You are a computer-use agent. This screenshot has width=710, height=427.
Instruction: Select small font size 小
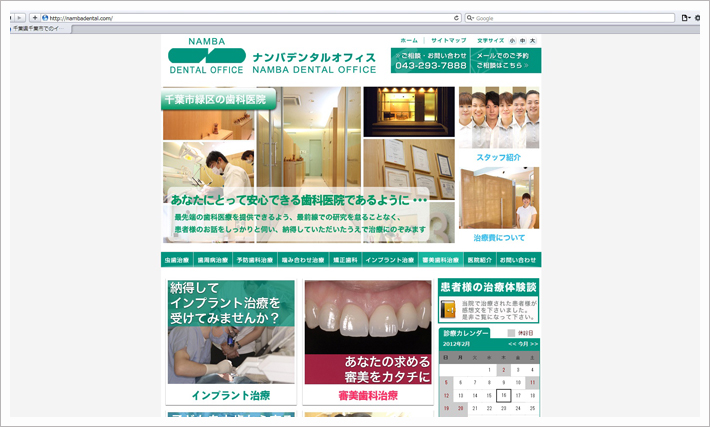(x=512, y=40)
